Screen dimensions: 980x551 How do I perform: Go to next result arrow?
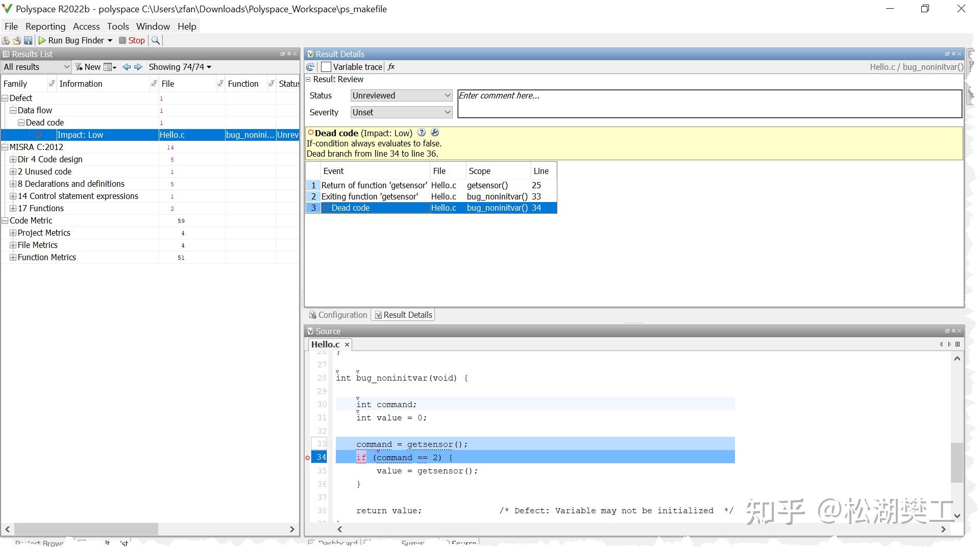click(x=138, y=67)
